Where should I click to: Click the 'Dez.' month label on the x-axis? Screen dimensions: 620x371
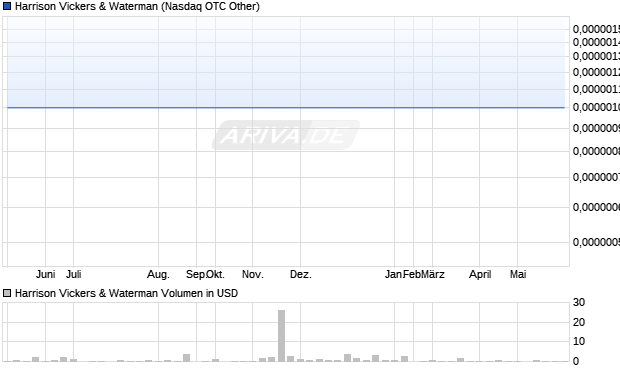pyautogui.click(x=301, y=274)
